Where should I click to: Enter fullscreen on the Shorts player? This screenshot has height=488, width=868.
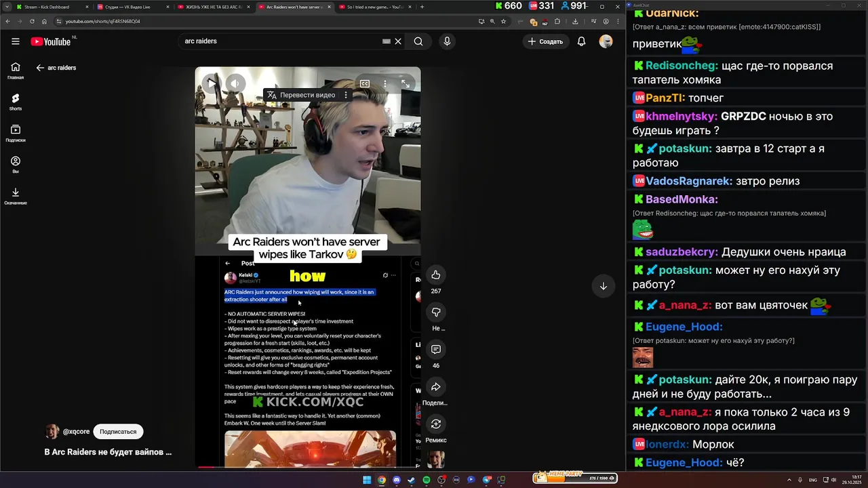click(405, 83)
